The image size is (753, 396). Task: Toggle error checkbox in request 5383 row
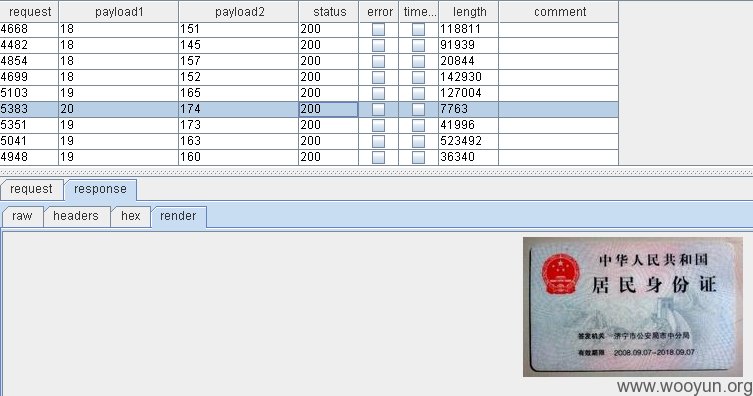(378, 109)
